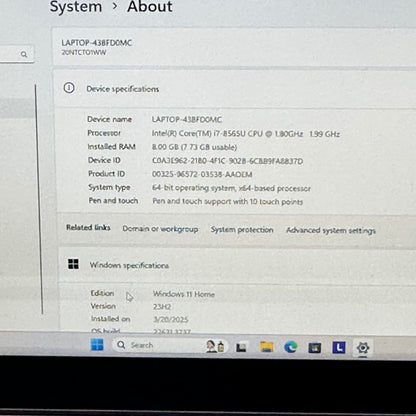Click the Edition label
The image size is (416, 416).
point(102,293)
